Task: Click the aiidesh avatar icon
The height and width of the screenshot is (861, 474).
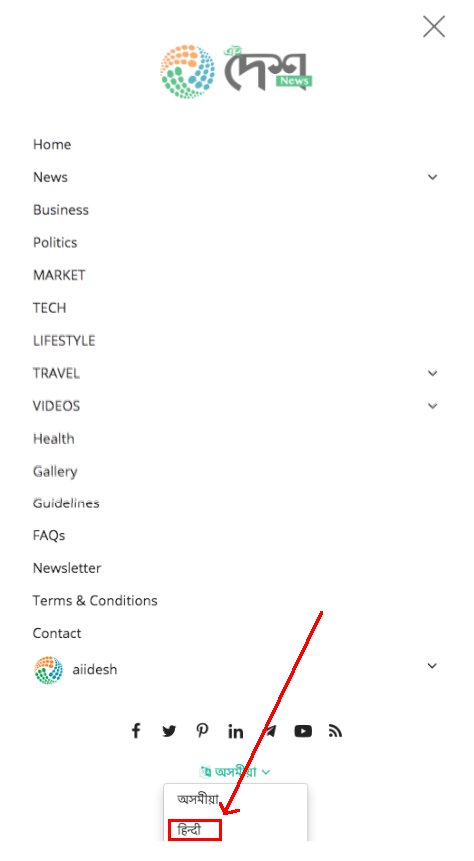Action: pos(48,670)
